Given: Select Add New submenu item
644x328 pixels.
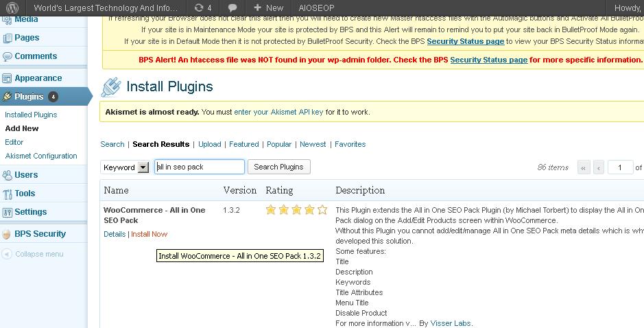Looking at the screenshot, I should point(22,128).
